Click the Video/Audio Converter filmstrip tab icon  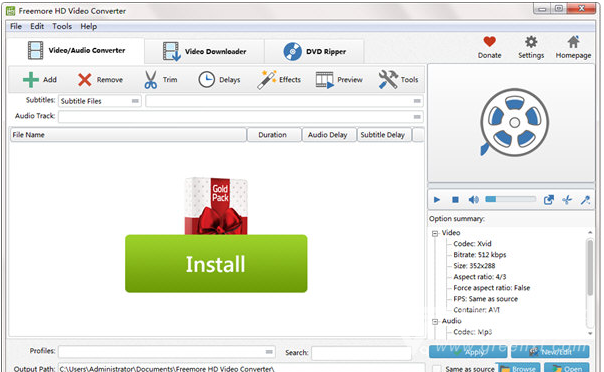[35, 50]
